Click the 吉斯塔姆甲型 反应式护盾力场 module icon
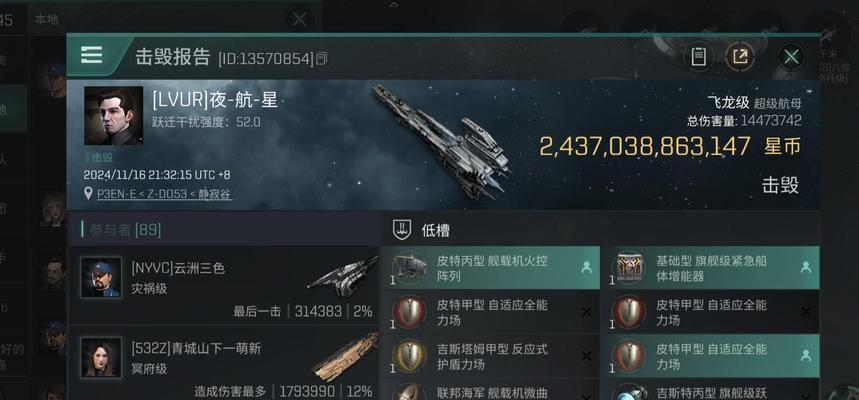 [x=409, y=356]
